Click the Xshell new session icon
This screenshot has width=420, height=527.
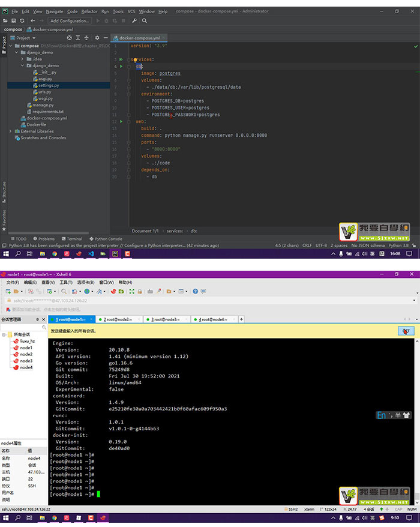point(8,291)
